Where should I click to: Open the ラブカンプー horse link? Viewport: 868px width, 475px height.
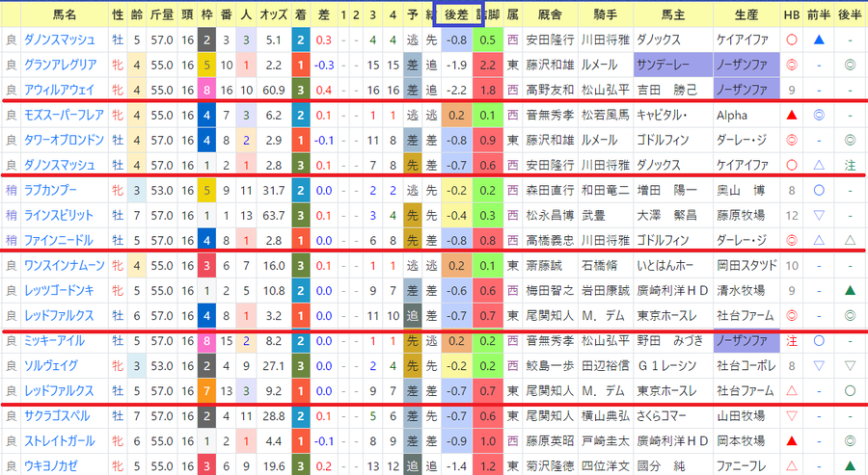click(50, 190)
